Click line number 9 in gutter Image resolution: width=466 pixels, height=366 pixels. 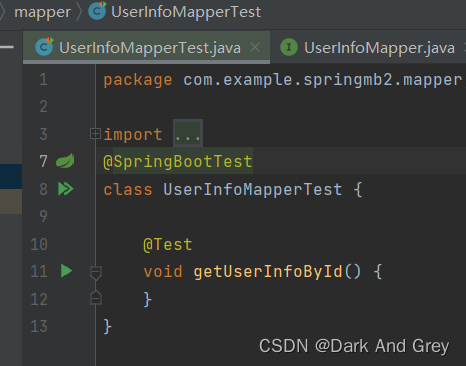coord(43,216)
